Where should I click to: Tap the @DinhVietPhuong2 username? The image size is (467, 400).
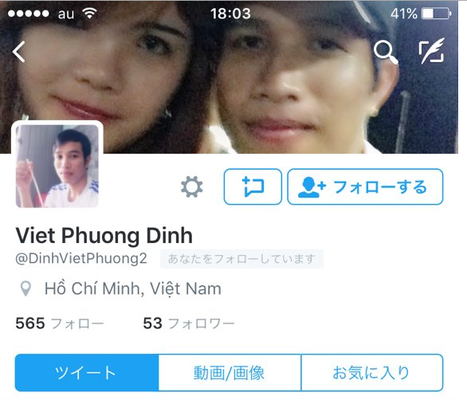pyautogui.click(x=81, y=259)
